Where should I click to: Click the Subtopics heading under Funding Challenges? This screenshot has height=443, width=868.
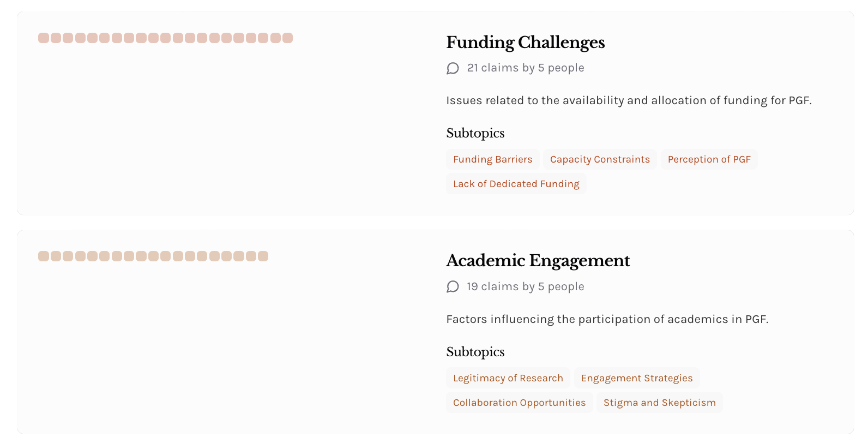[x=475, y=133]
